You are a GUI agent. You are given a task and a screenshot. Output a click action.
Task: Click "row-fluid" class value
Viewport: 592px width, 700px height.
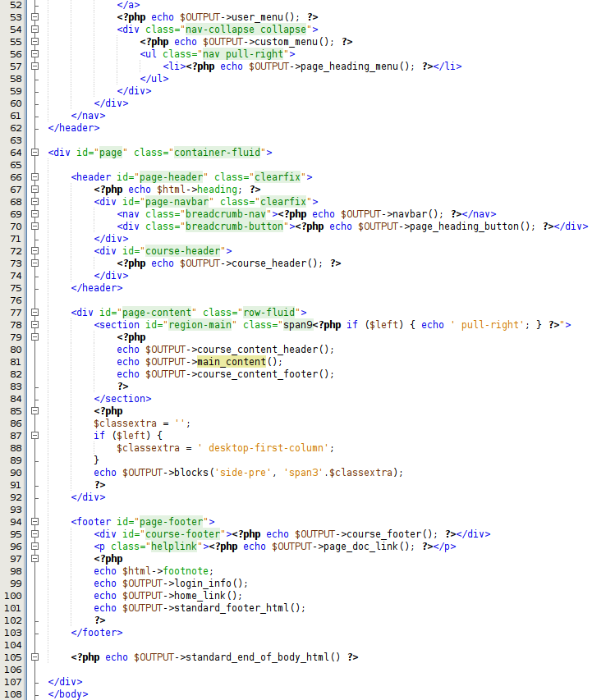click(269, 313)
